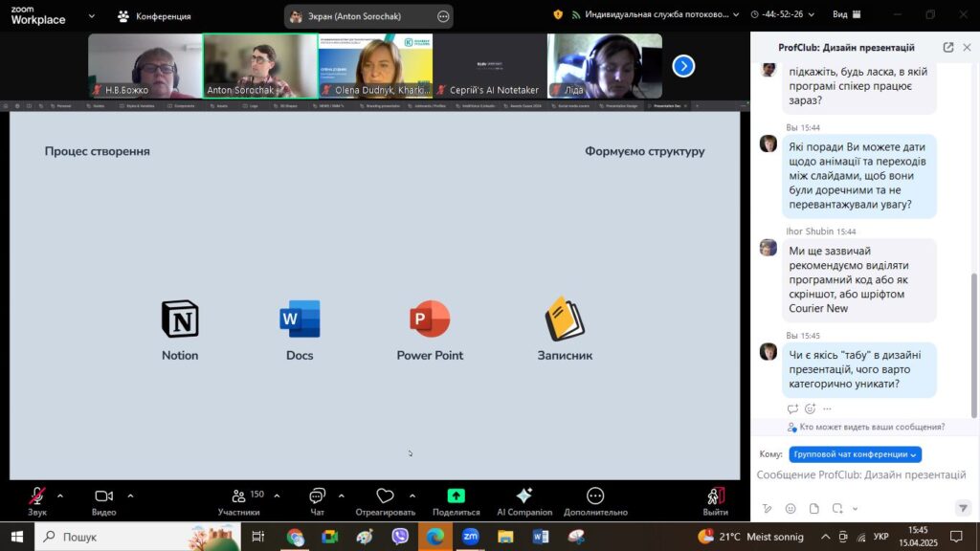
Task: Click the chat panel scrollbar
Action: click(x=973, y=344)
